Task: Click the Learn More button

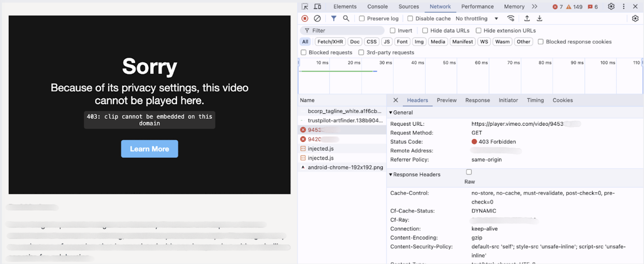Action: pyautogui.click(x=149, y=149)
